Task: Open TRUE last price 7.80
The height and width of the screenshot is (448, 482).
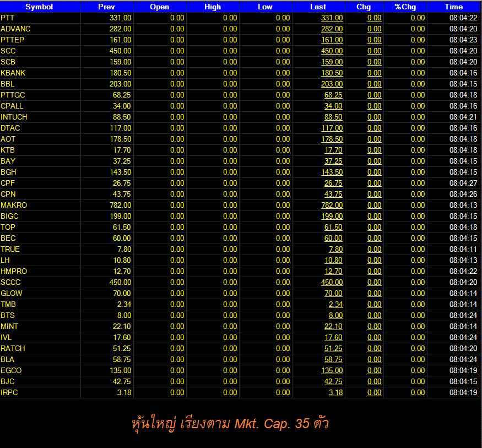Action: coord(335,250)
